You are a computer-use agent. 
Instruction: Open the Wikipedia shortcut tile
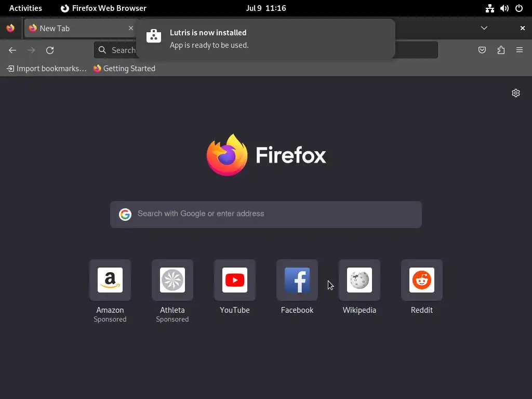tap(360, 280)
